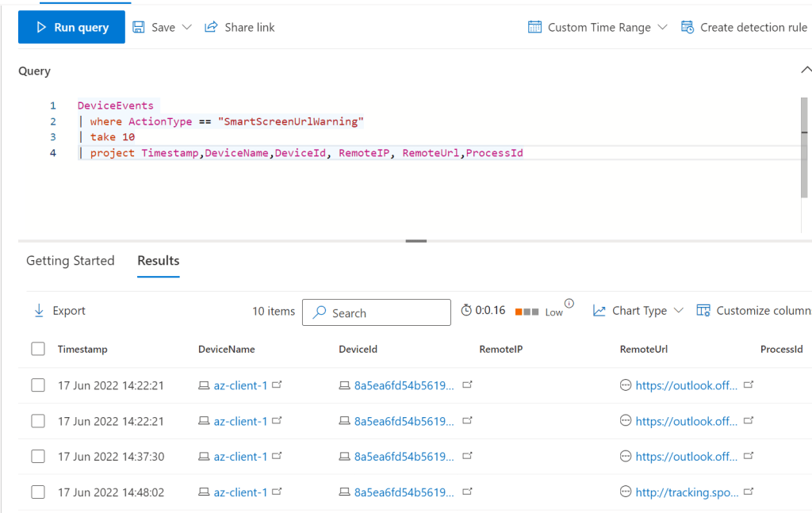The height and width of the screenshot is (513, 812).
Task: Check the 14:37:30 row checkbox
Action: (x=38, y=457)
